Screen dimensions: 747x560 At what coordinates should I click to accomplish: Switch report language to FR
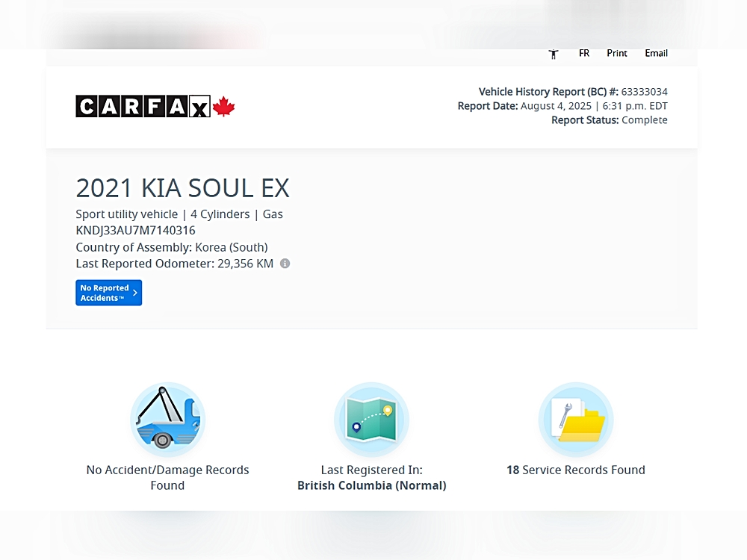coord(584,53)
